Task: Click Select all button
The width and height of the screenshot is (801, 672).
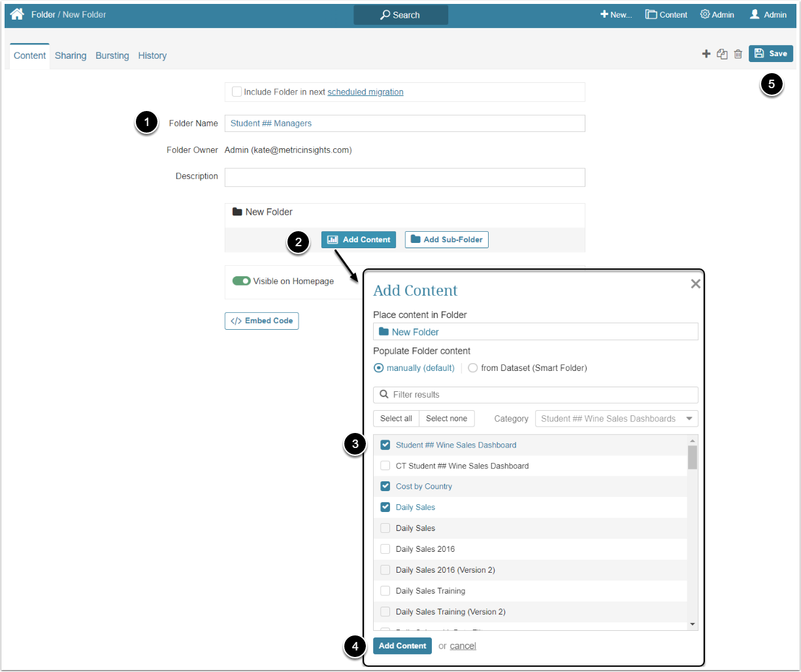Action: [x=396, y=419]
